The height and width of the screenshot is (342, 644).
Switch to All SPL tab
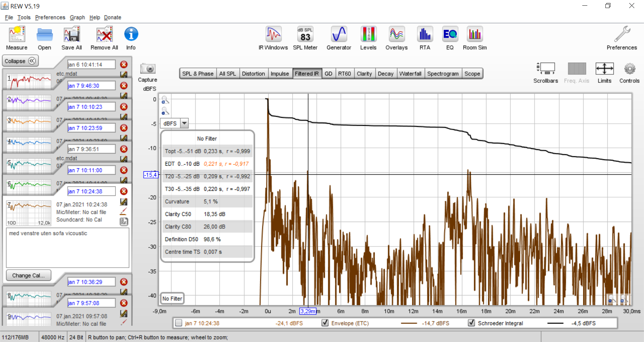(x=227, y=74)
